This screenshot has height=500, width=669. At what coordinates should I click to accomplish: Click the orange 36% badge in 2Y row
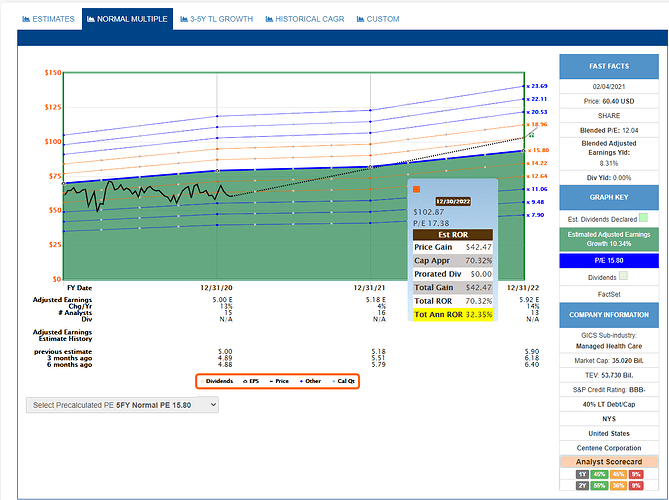618,485
